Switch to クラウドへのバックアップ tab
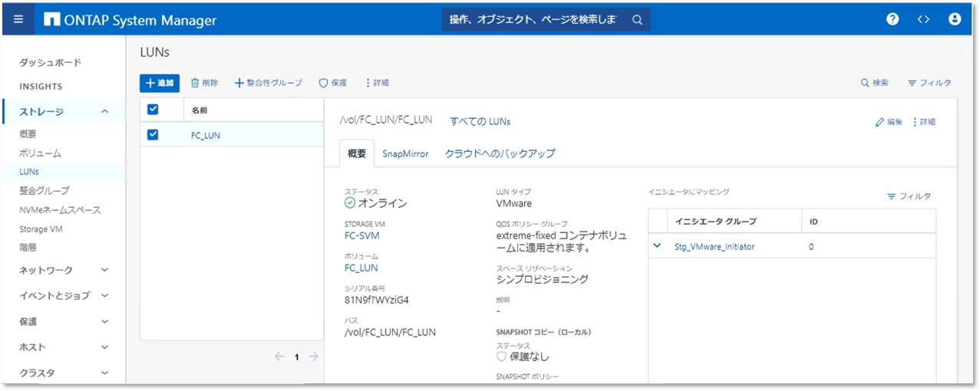Viewport: 980px width, 391px height. pyautogui.click(x=500, y=153)
